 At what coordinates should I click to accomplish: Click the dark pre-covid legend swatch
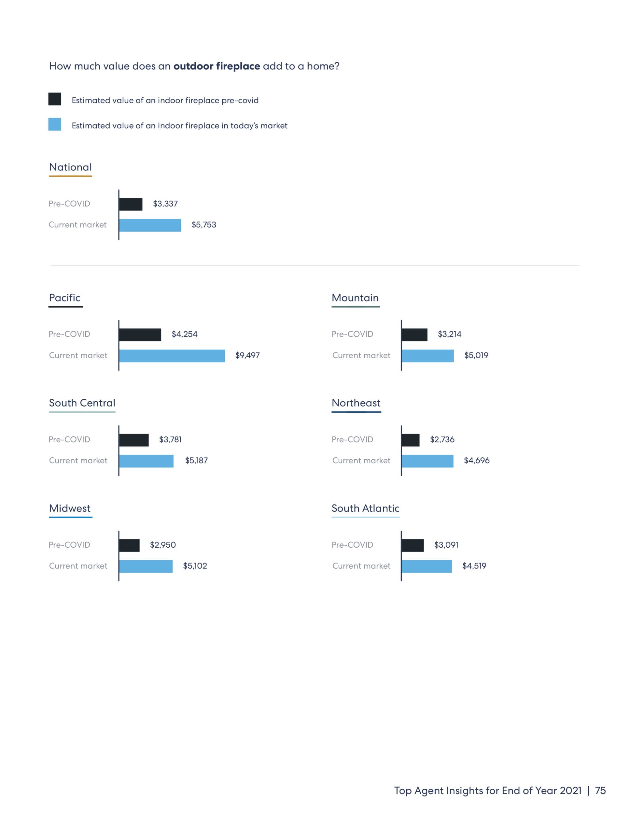pos(55,99)
